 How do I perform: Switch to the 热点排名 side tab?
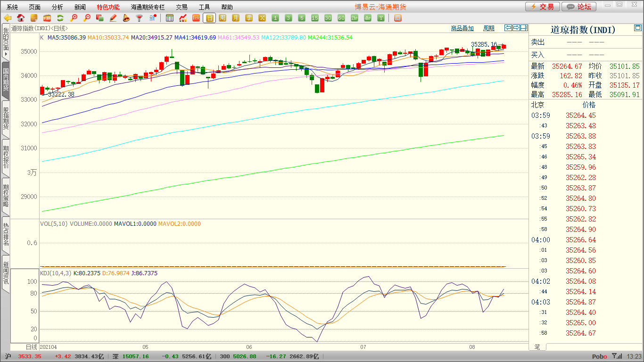[x=6, y=235]
